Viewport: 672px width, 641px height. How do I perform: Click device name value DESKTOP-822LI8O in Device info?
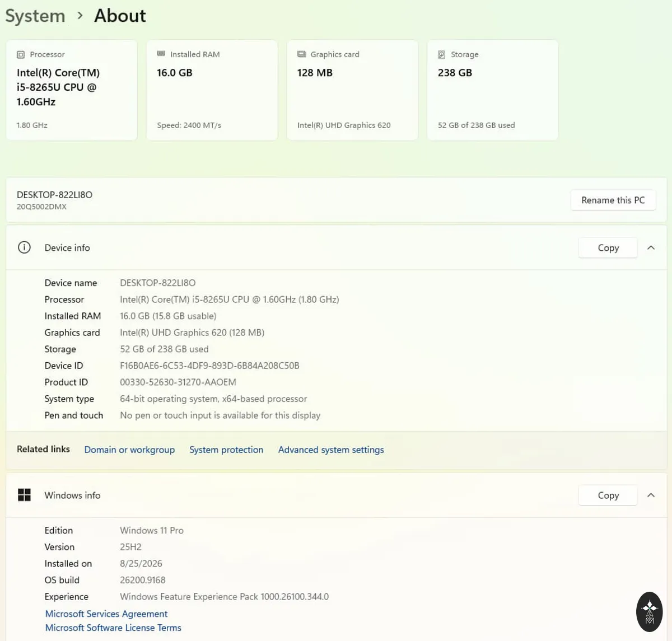(x=158, y=283)
